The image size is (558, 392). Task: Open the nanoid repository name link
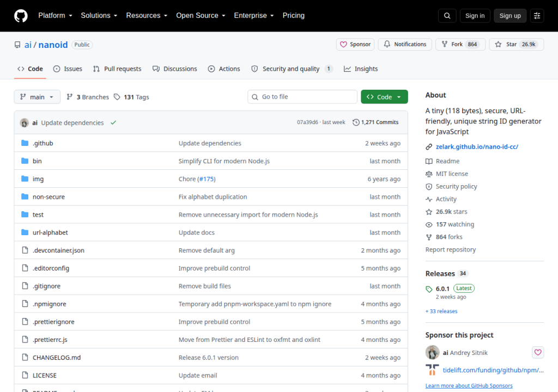tap(53, 45)
